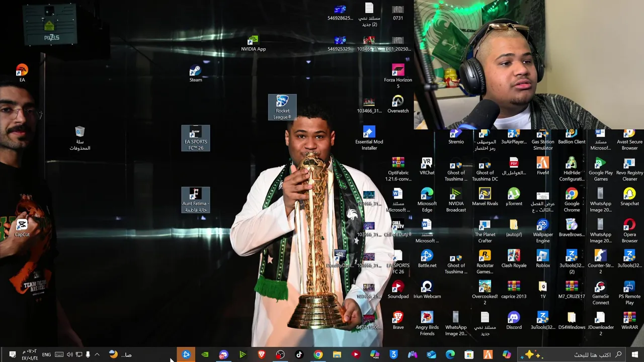Open the WinRAR desktop shortcut

(x=629, y=321)
